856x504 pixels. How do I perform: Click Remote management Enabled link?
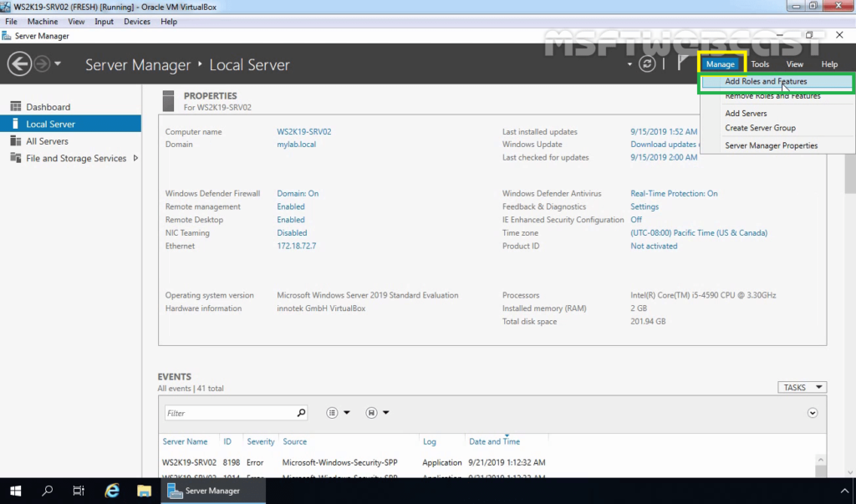pyautogui.click(x=290, y=206)
